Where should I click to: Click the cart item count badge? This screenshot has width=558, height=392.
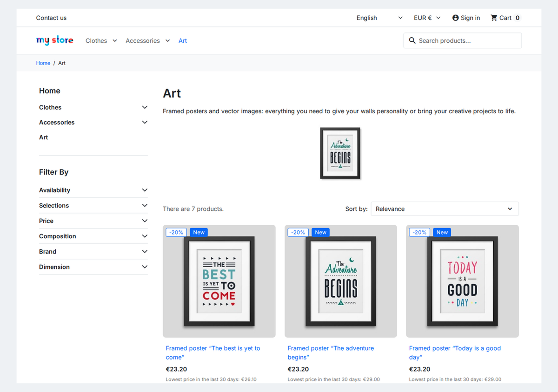[518, 18]
